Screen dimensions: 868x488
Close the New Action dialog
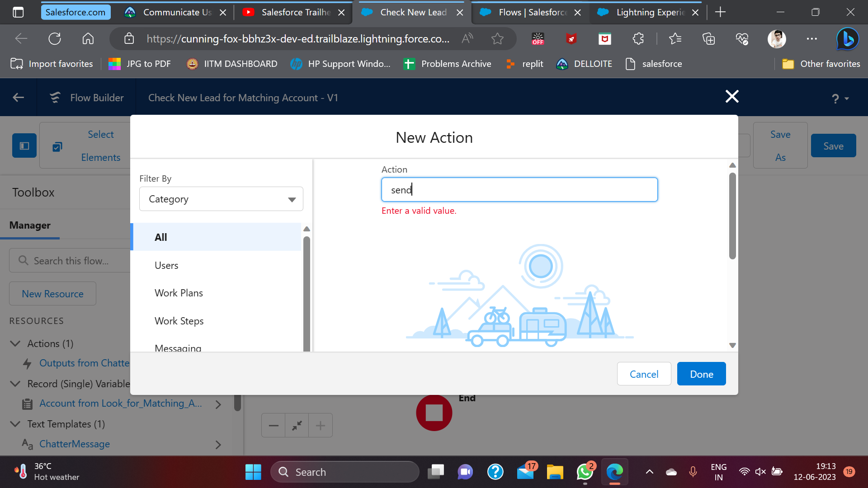pos(732,96)
